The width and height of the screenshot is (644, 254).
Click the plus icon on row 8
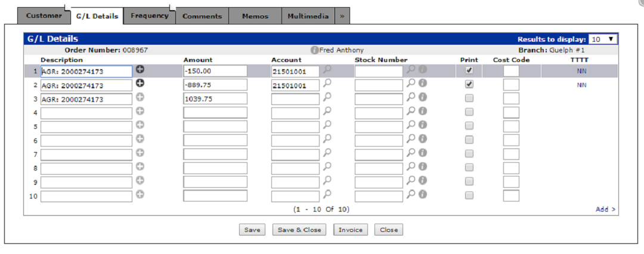point(140,166)
